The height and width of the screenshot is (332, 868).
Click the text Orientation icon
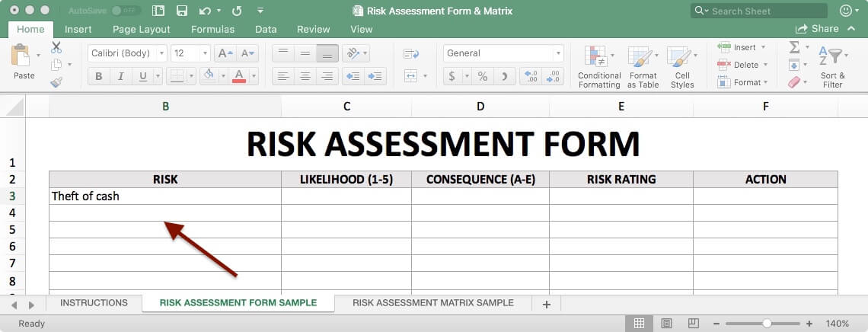tap(352, 53)
